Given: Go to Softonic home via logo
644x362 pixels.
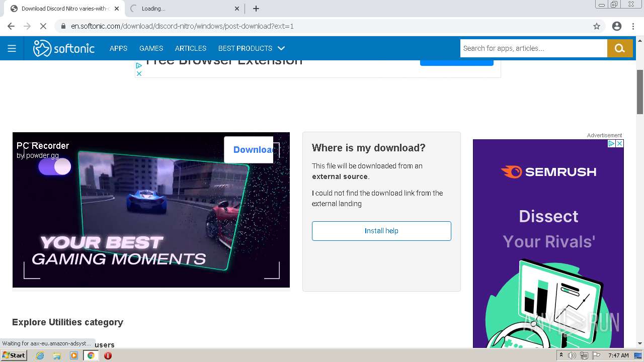Looking at the screenshot, I should 64,48.
